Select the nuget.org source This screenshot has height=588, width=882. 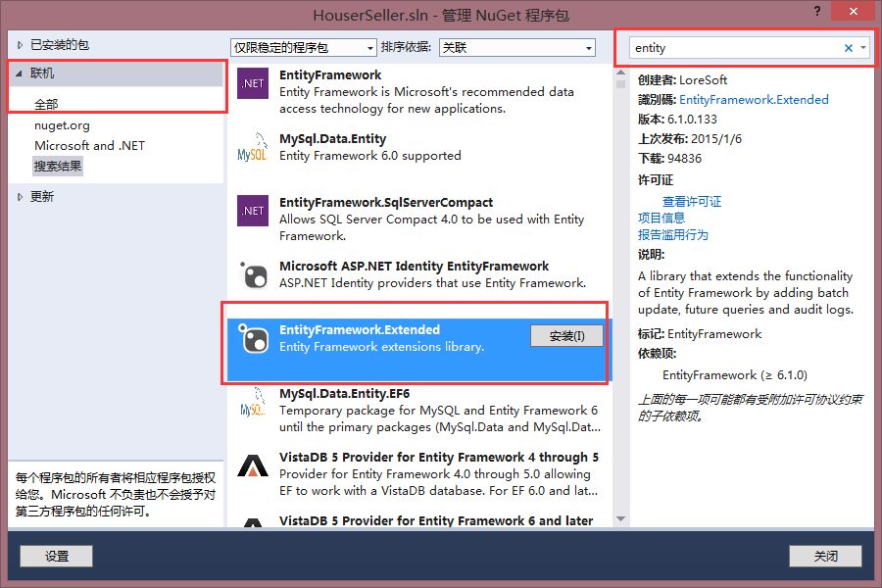[62, 125]
